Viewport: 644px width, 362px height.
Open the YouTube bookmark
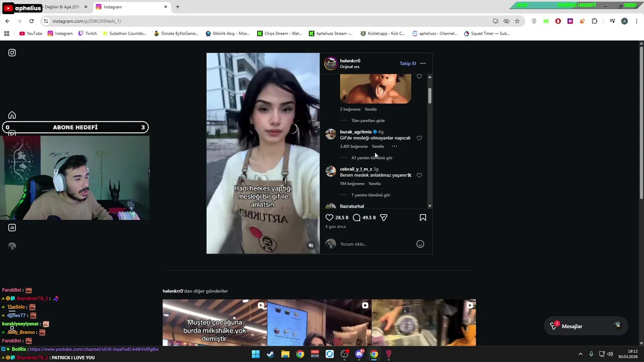31,34
